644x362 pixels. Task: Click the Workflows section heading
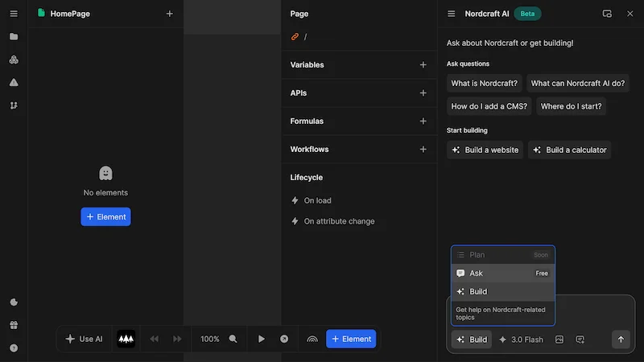(309, 150)
